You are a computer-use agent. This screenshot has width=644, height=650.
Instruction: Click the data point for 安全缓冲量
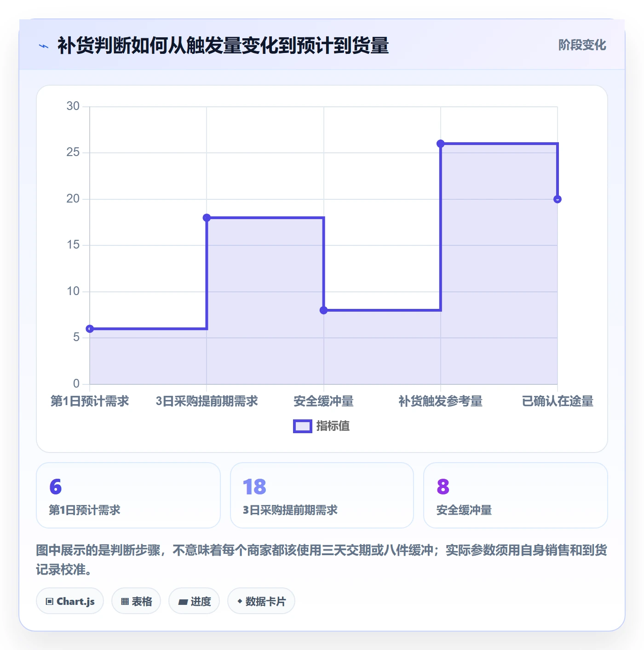pyautogui.click(x=324, y=310)
